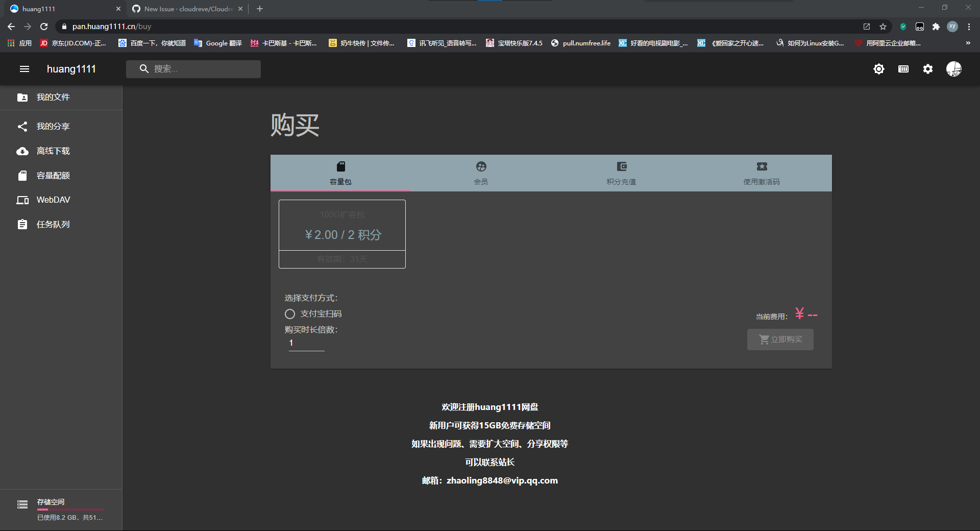Switch to the 会员 membership tab

pos(480,173)
